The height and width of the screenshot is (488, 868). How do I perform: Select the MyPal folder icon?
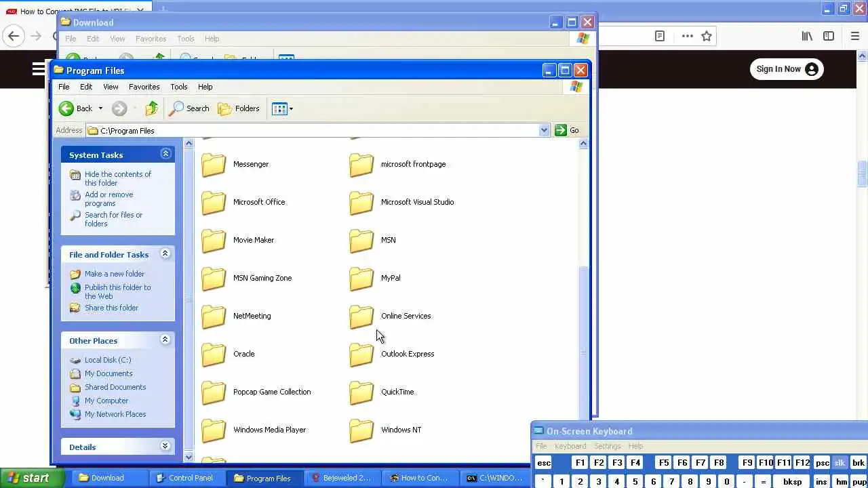click(361, 279)
